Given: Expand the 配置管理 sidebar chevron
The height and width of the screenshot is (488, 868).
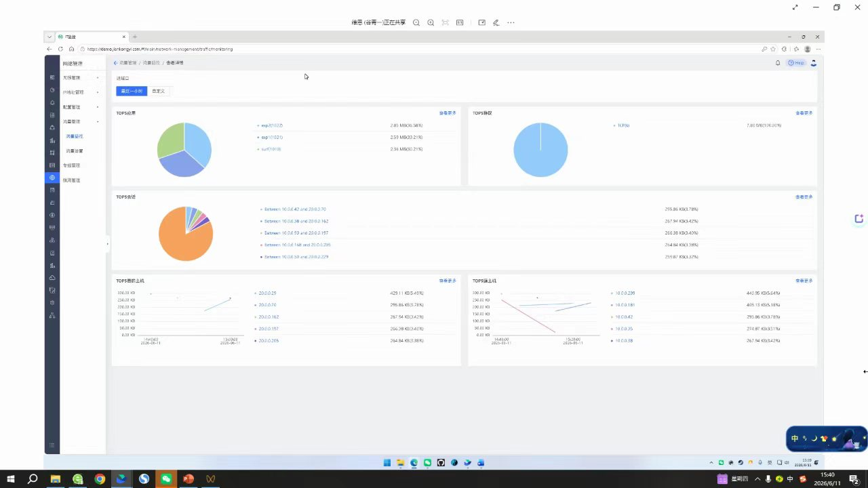Looking at the screenshot, I should [x=98, y=107].
